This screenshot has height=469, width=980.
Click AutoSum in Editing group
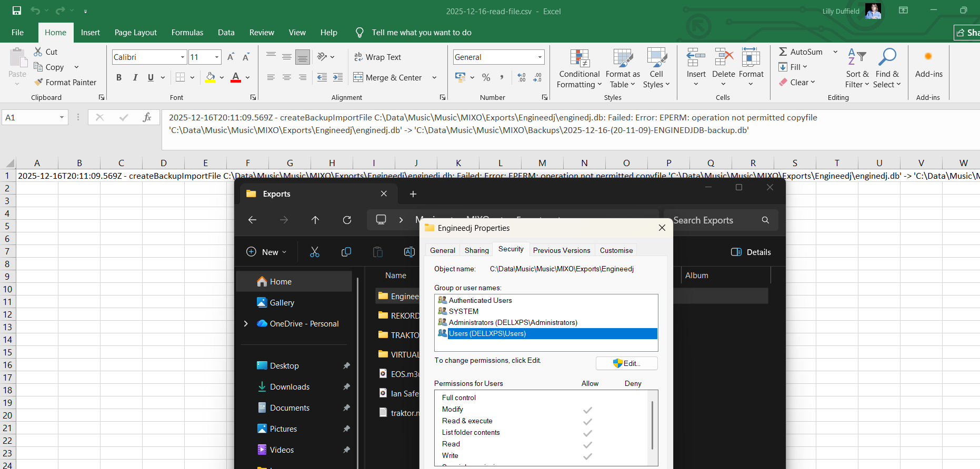point(801,52)
